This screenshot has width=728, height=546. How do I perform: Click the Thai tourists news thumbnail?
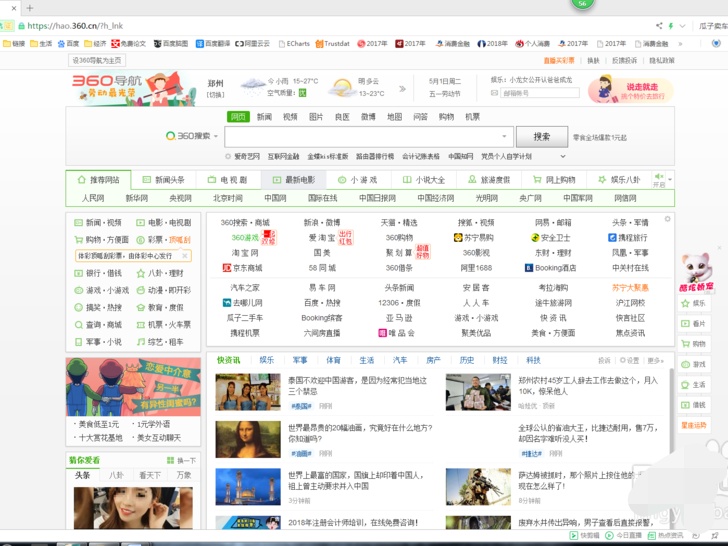click(x=248, y=392)
